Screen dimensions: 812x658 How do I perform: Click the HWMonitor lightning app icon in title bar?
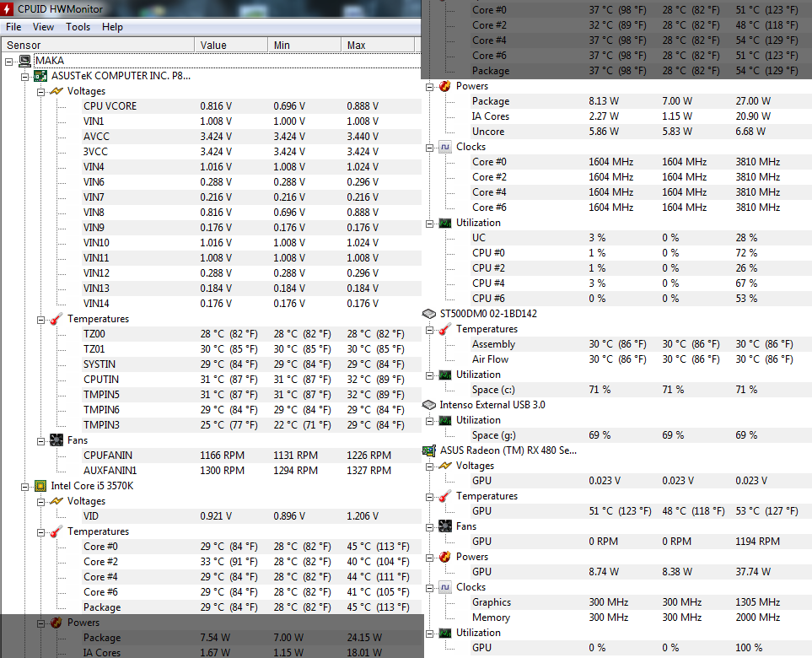(8, 8)
